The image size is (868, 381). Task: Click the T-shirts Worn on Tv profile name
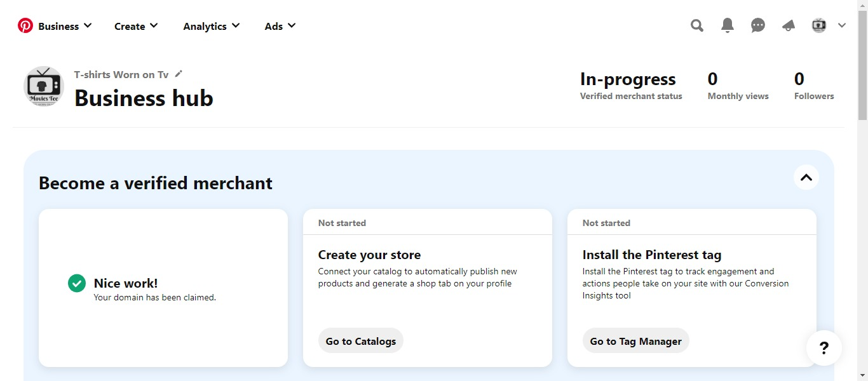[x=121, y=75]
